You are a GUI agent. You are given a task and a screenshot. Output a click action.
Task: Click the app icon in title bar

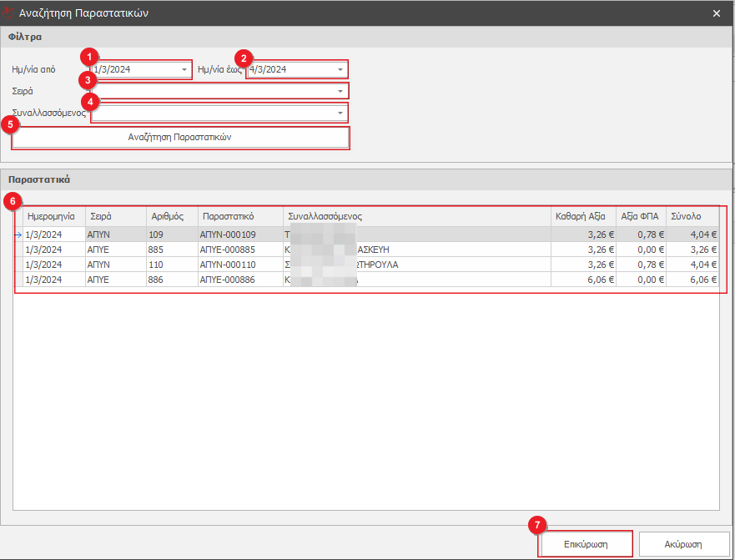point(9,13)
